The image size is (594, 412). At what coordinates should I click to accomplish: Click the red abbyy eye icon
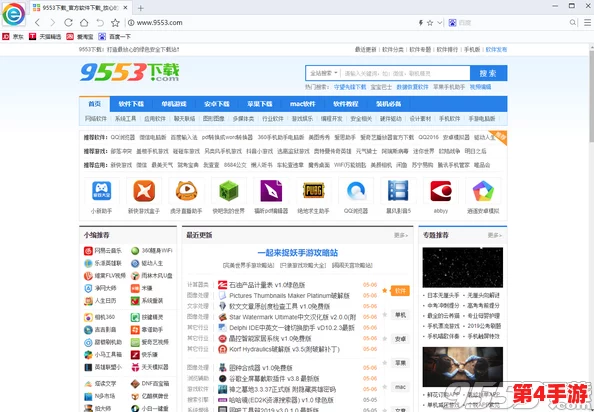(441, 191)
